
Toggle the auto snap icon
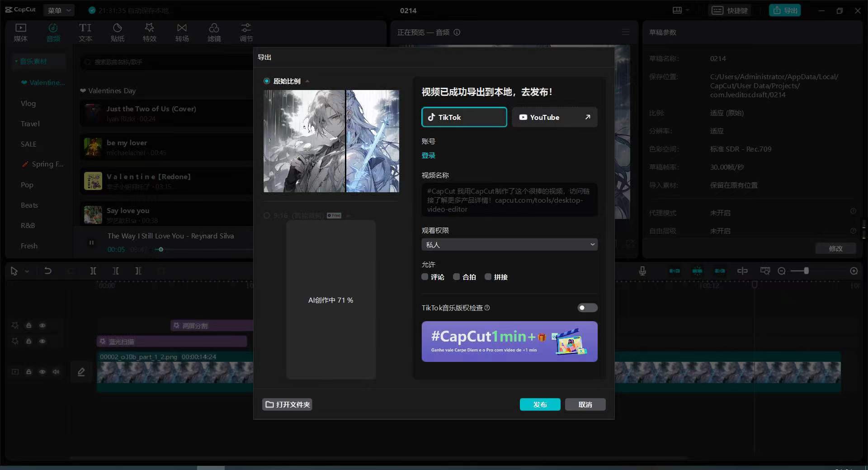(x=697, y=271)
